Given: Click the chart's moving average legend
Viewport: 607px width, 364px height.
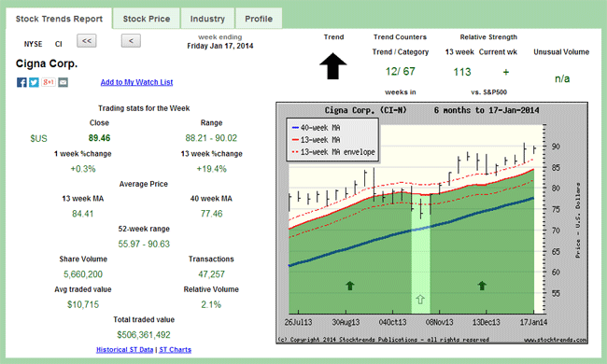Looking at the screenshot, I should [332, 140].
